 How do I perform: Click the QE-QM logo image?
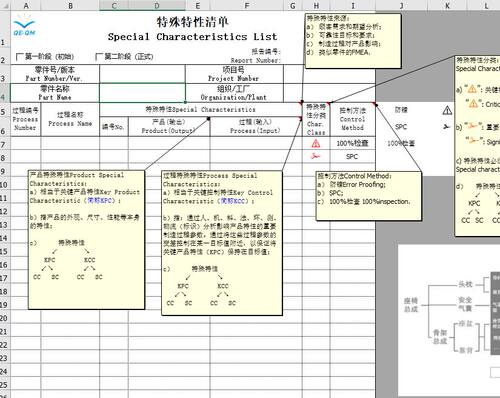tap(24, 25)
